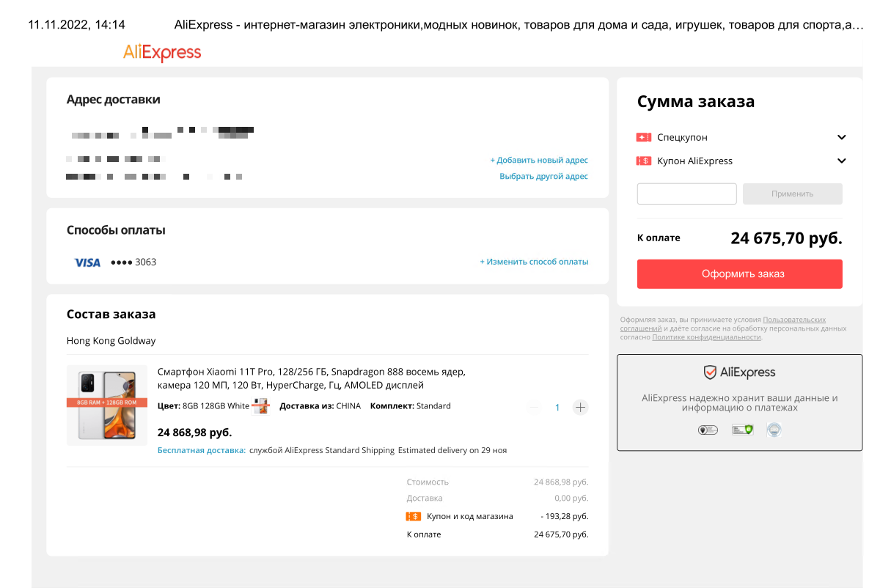Click the promo code input field
This screenshot has width=891, height=588.
(x=686, y=194)
